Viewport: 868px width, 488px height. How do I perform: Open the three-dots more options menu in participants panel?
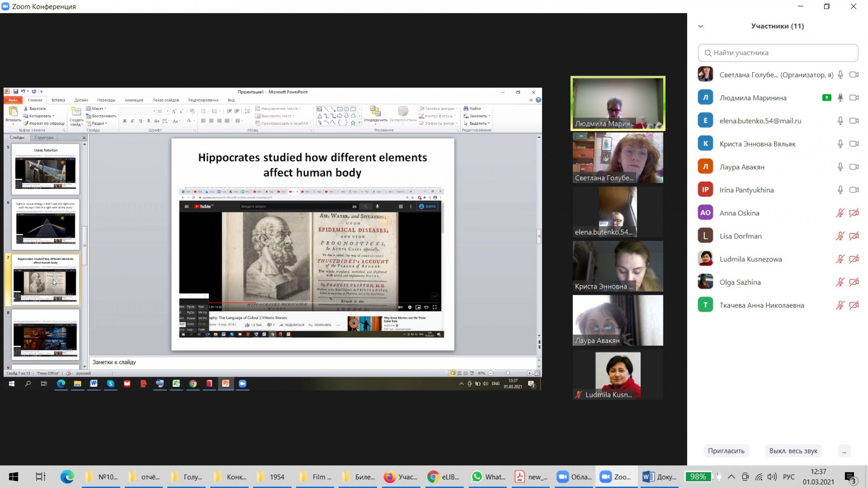pyautogui.click(x=844, y=451)
